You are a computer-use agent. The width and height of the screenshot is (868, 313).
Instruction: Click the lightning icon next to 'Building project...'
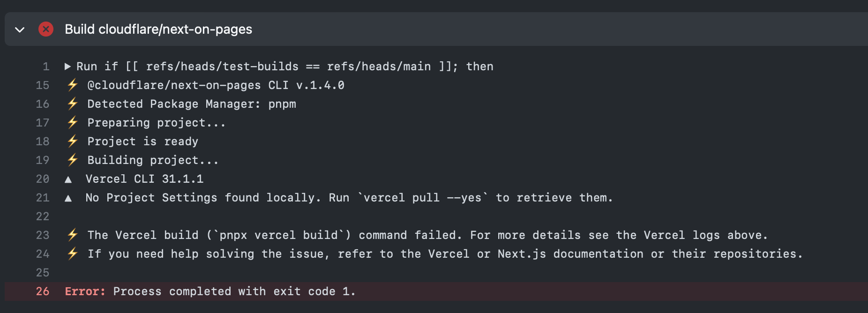point(73,160)
